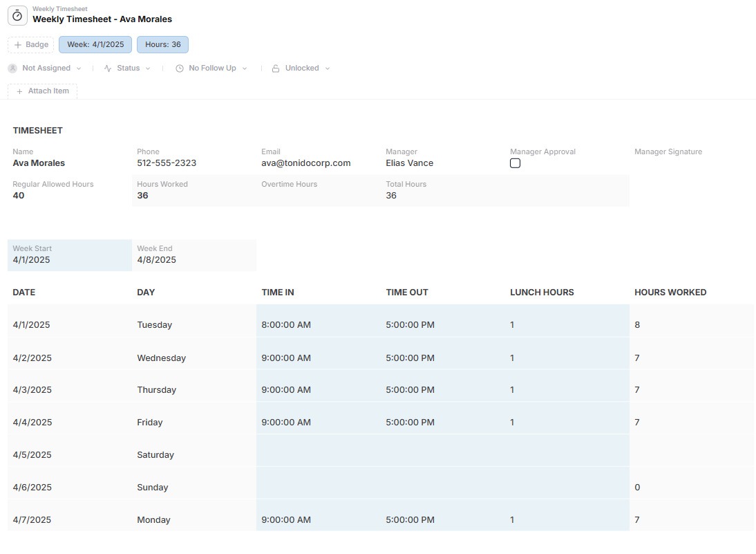Click Sunday's Hours Worked value 0
Screen dimensions: 756x554
(637, 488)
